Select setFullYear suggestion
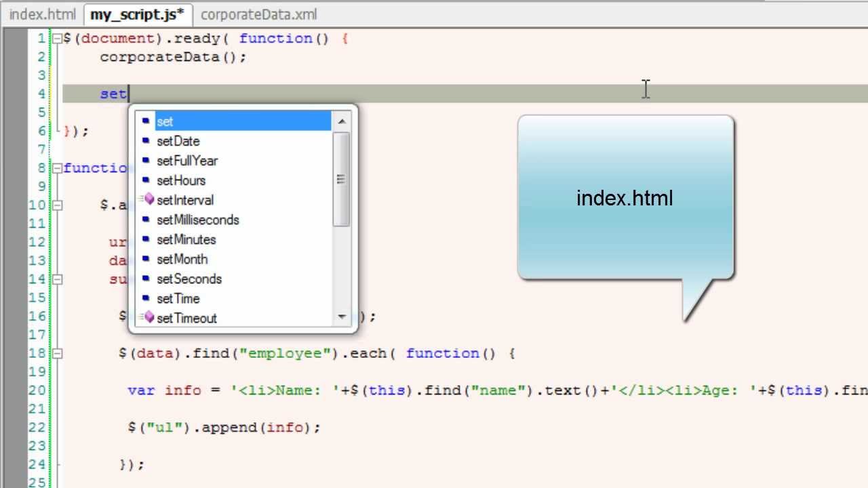 (187, 161)
